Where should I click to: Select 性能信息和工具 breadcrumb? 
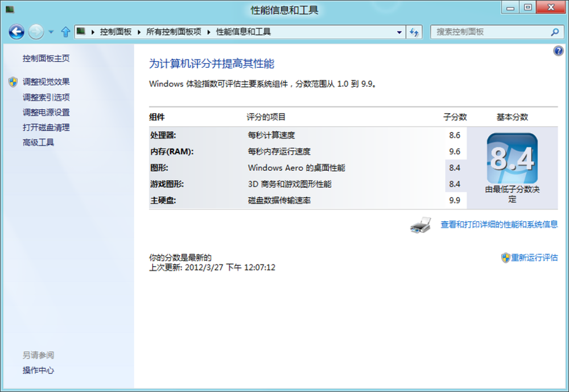click(x=244, y=32)
